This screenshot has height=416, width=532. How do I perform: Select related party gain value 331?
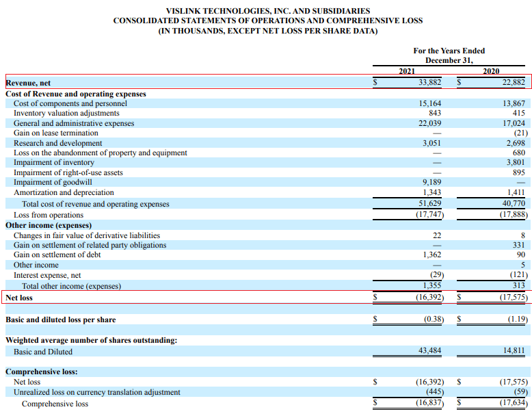pos(519,245)
